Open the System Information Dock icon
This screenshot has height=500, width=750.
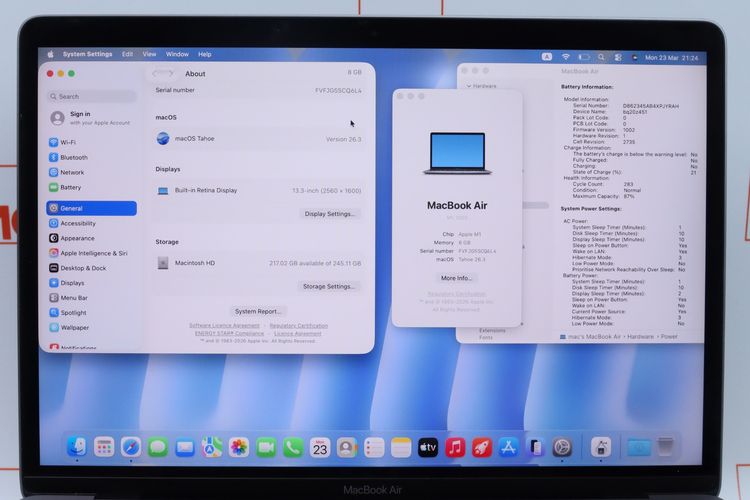[601, 447]
